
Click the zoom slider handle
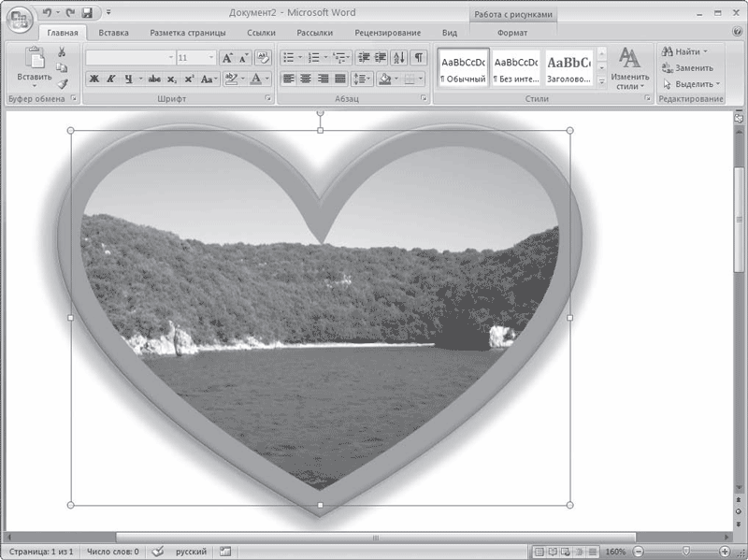686,551
